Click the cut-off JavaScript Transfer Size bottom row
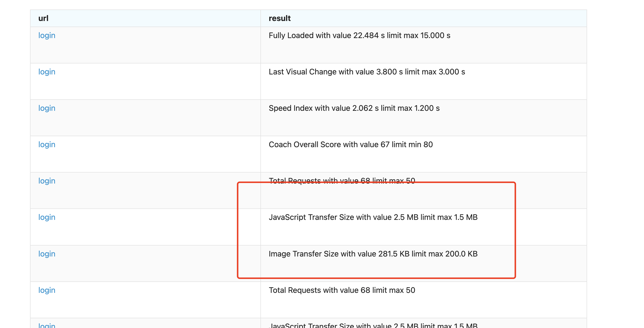Screen dimensions: 644x328 click(x=373, y=326)
